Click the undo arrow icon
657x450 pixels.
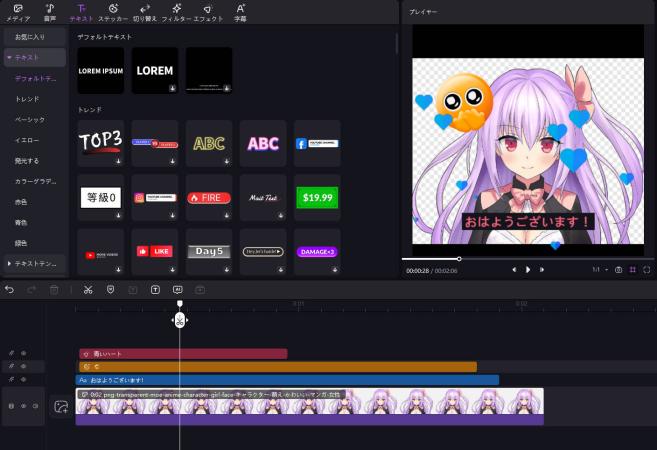coord(10,289)
